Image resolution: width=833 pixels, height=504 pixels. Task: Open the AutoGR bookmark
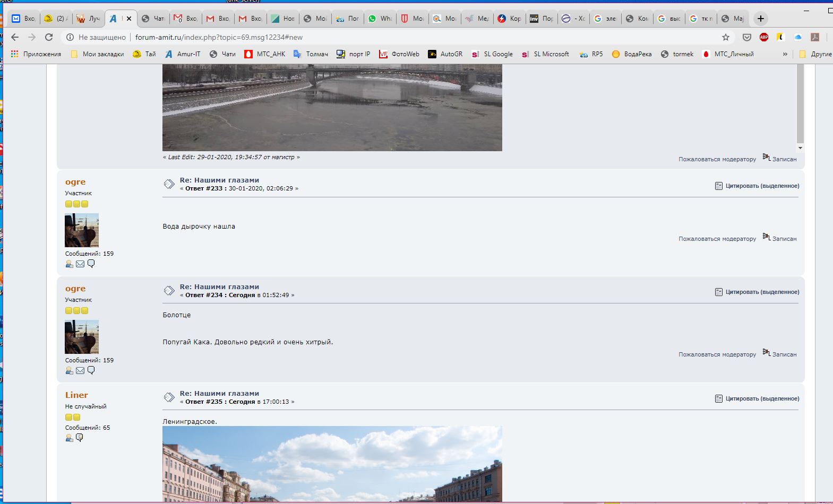[445, 54]
